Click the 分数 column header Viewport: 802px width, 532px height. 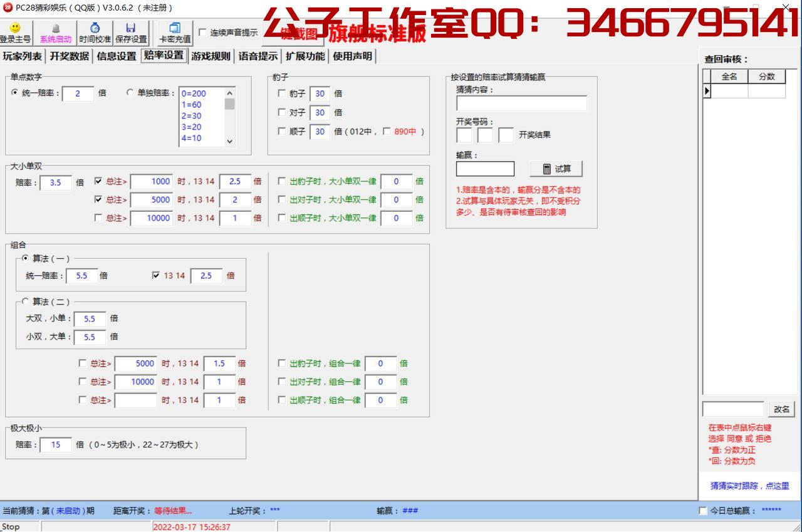click(767, 76)
